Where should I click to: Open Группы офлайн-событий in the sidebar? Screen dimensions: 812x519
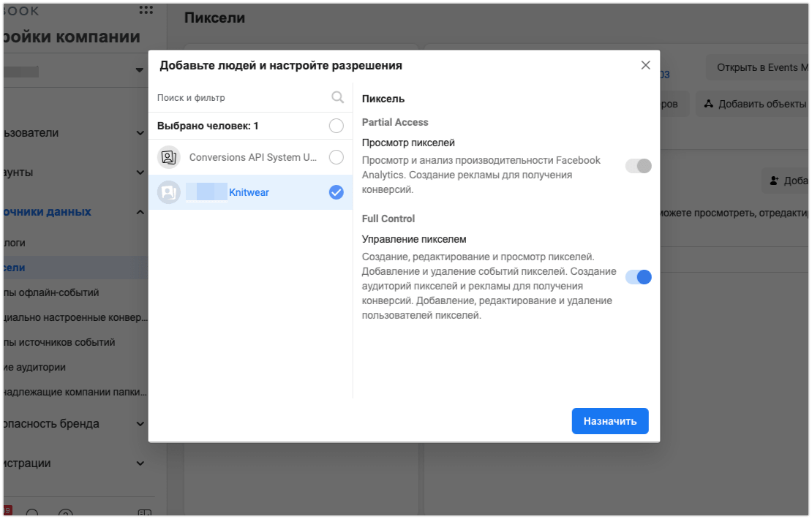51,292
